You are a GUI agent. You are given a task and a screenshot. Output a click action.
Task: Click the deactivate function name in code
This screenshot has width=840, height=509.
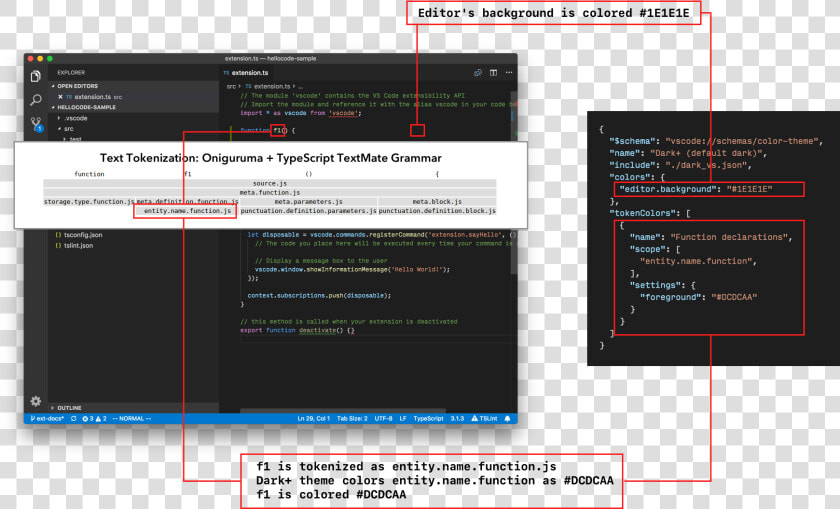click(317, 331)
